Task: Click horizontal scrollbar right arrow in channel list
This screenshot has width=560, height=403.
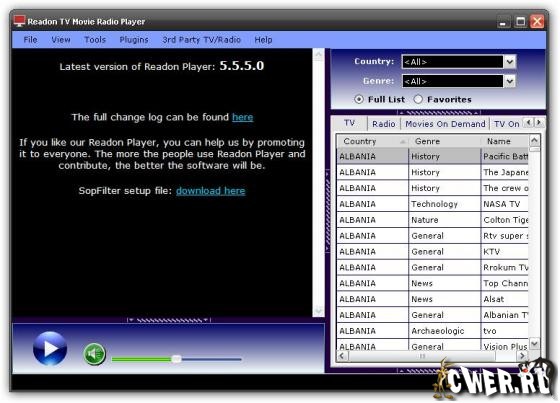Action: click(522, 355)
